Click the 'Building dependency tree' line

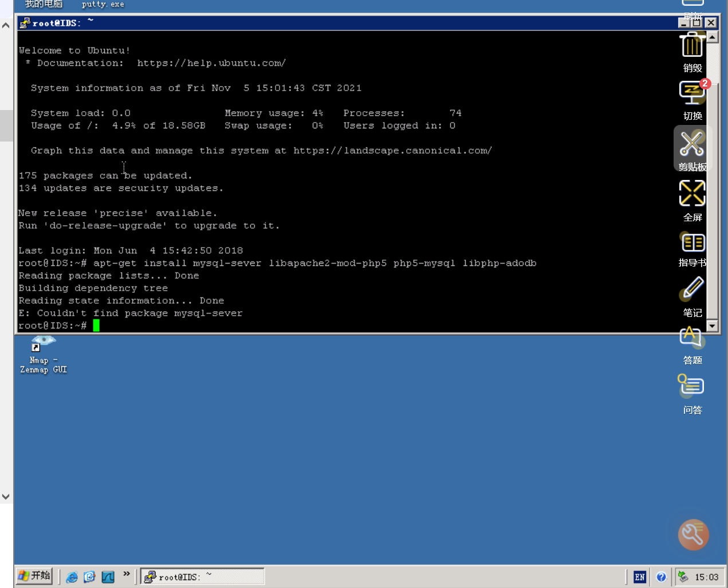(93, 288)
